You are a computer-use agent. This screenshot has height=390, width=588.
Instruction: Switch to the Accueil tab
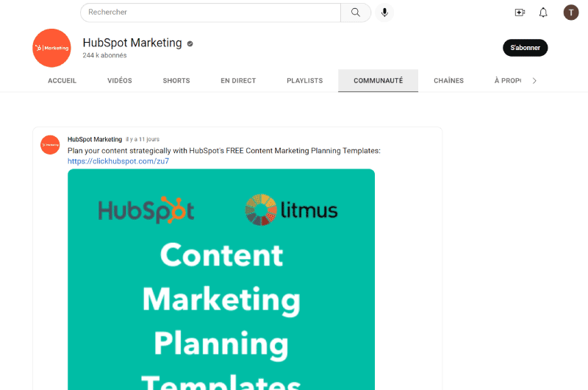click(62, 81)
